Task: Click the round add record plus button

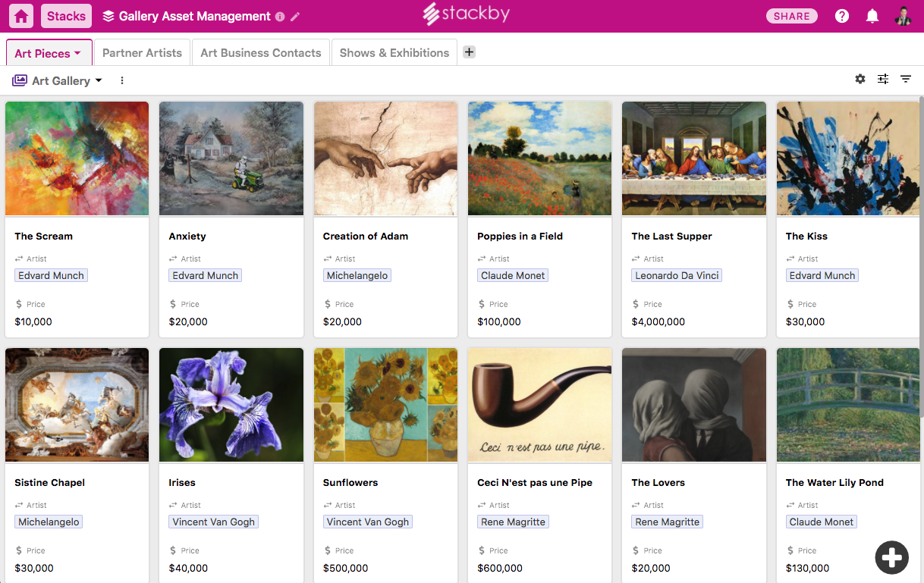Action: [x=891, y=557]
